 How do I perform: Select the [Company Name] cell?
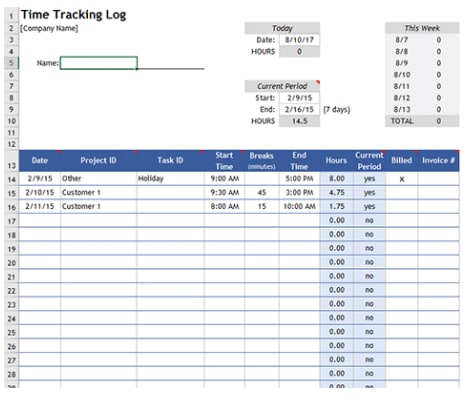(x=49, y=28)
